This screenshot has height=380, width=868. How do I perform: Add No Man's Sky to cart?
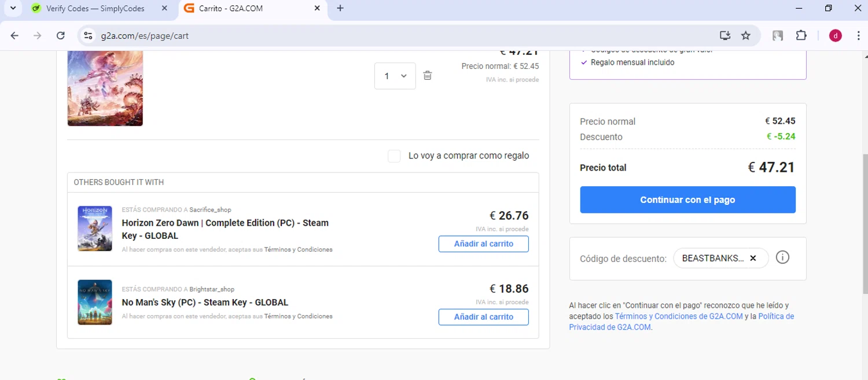click(x=483, y=317)
